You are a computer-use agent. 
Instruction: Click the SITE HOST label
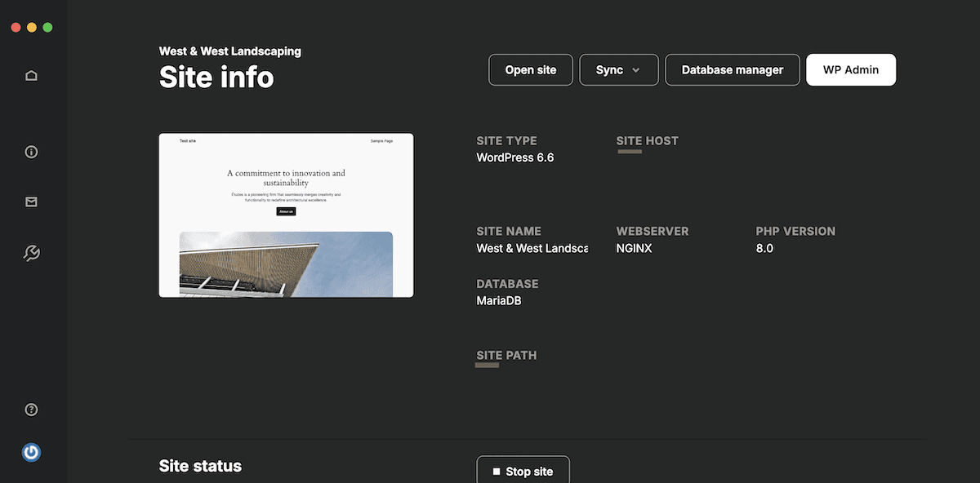point(648,140)
